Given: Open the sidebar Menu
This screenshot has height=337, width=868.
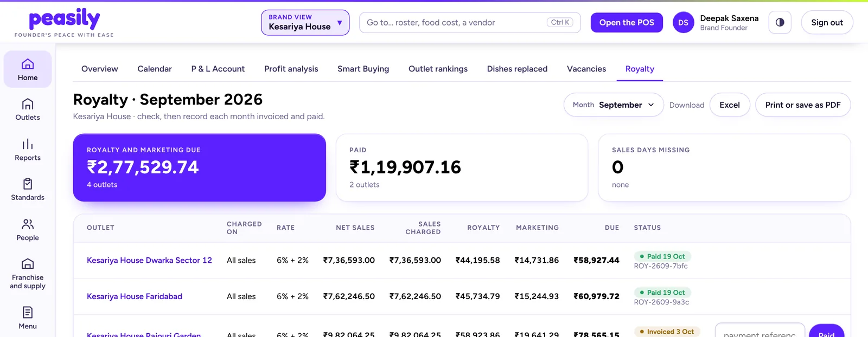Looking at the screenshot, I should click(x=28, y=318).
